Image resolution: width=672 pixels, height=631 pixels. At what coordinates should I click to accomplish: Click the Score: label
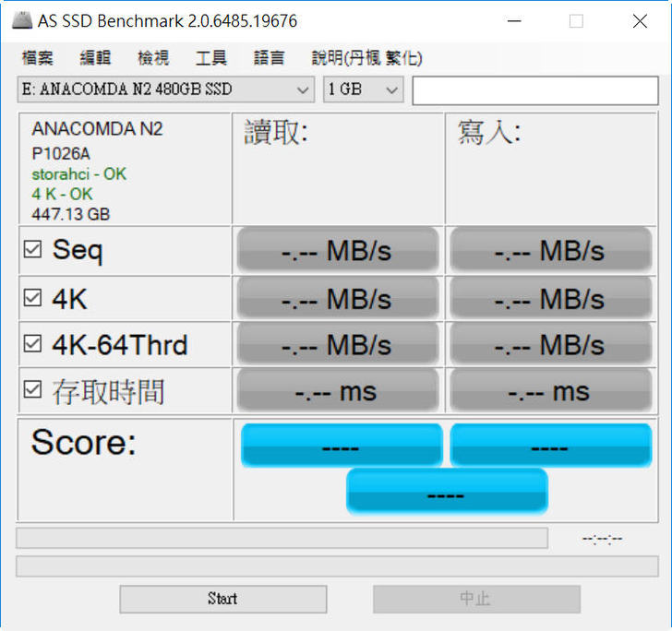click(84, 443)
